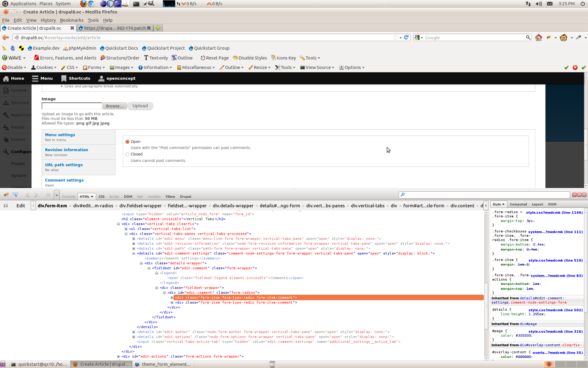Toggle the Drupal Menu tray

[x=42, y=79]
